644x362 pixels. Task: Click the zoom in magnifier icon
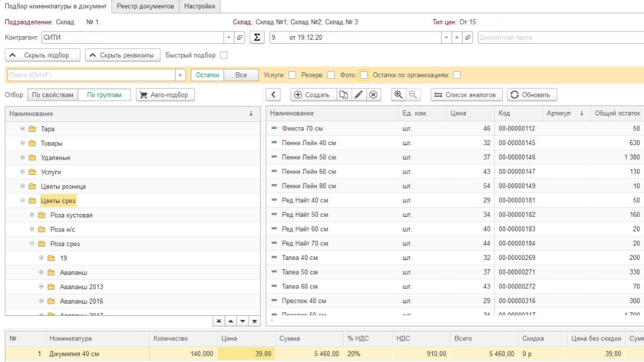[x=399, y=94]
